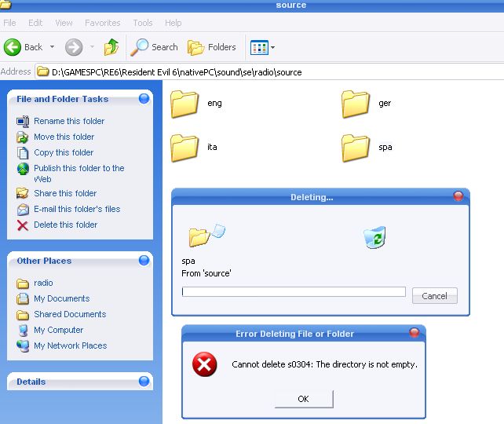This screenshot has width=504, height=424.
Task: Toggle the Folders pane button
Action: click(211, 47)
